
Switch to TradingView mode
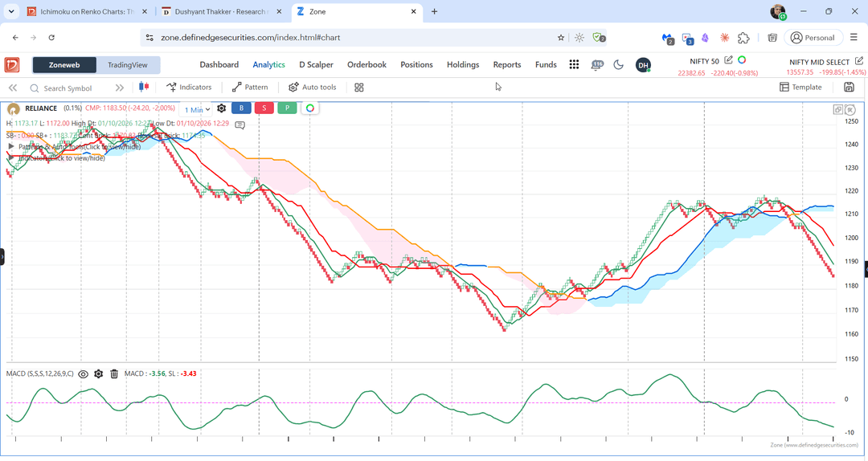[128, 65]
